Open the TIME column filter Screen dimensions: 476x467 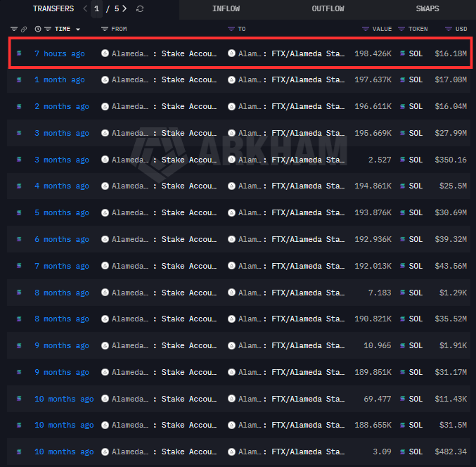pos(48,29)
